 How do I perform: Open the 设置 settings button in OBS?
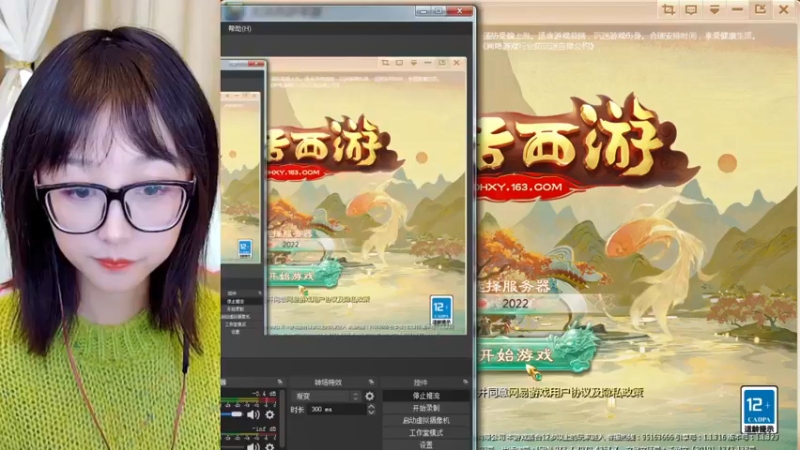point(426,445)
